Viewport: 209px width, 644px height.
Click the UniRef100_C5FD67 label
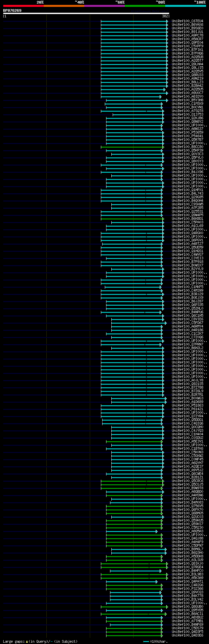pyautogui.click(x=187, y=323)
